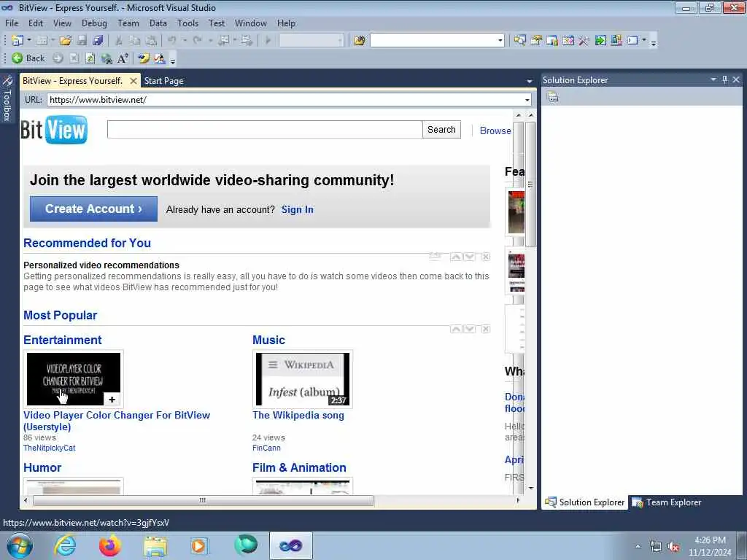Viewport: 747px width, 560px height.
Task: Click the BitView Search button
Action: click(x=441, y=130)
